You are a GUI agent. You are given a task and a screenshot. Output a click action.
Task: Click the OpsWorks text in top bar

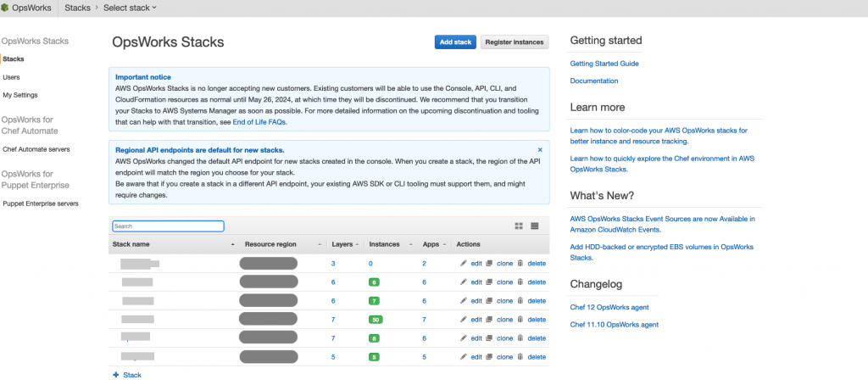[31, 8]
